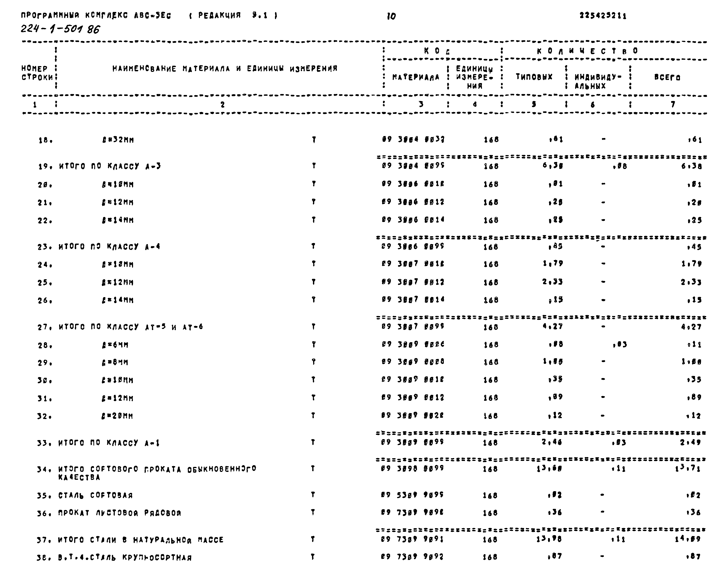
Task: Click row 36 'ПРОКАТ ЛИСТОВОЙ РЯДОВОЙ'
Action: (x=119, y=513)
